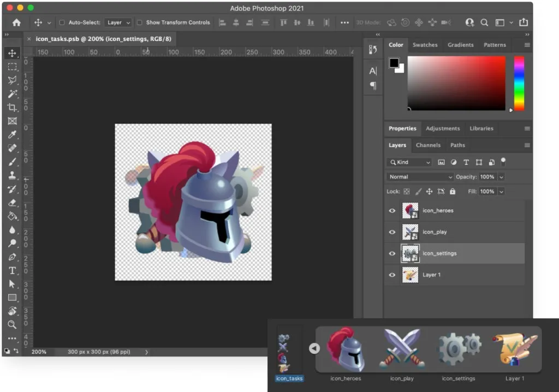Select the Move tool
This screenshot has width=559, height=392.
[12, 54]
